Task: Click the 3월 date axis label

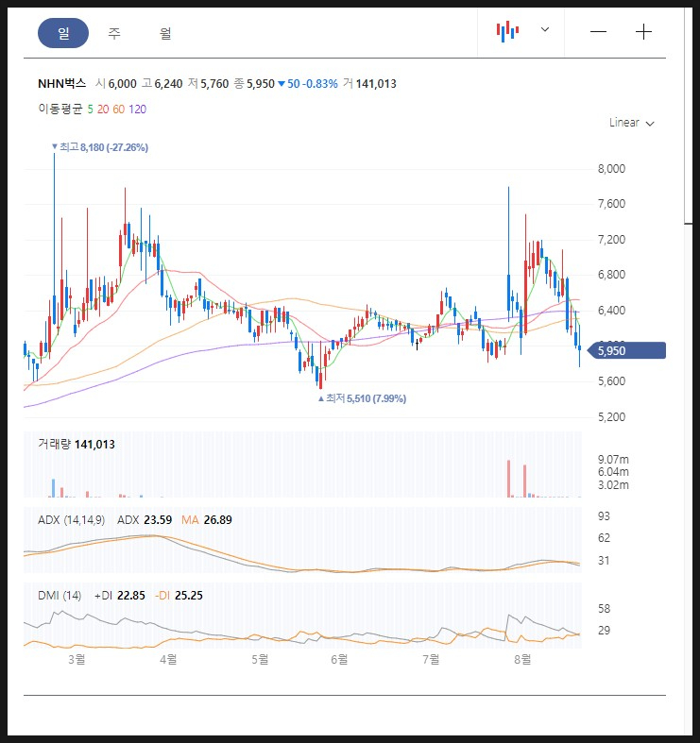Action: (x=77, y=659)
